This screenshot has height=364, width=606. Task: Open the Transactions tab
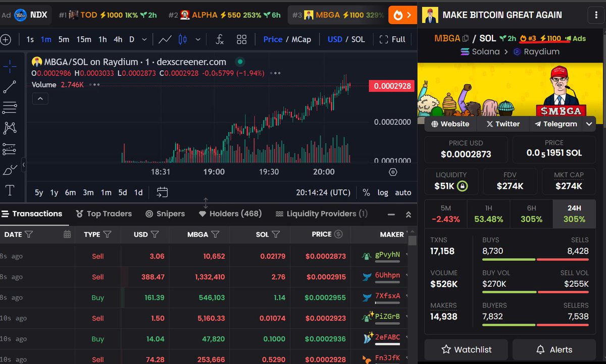(32, 214)
